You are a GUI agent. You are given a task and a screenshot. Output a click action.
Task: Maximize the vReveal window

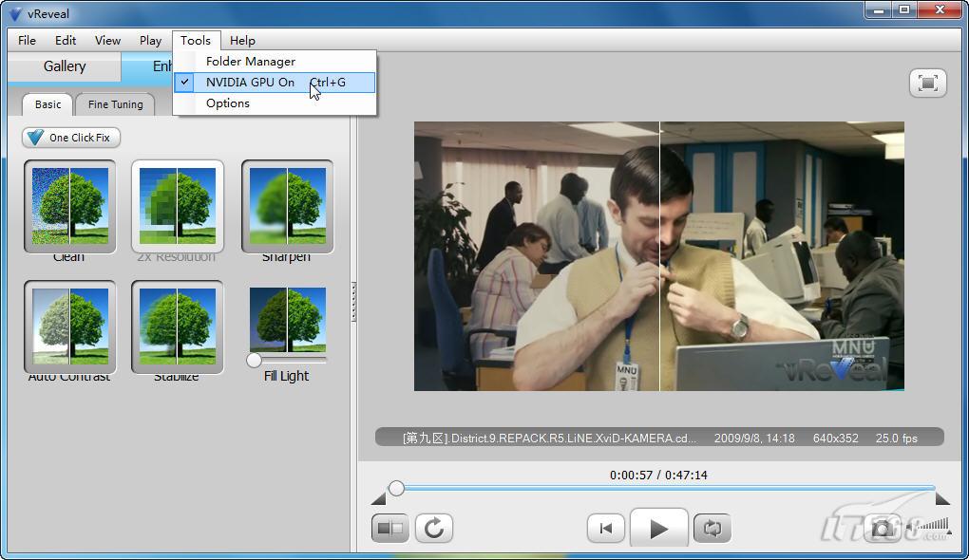coord(904,10)
